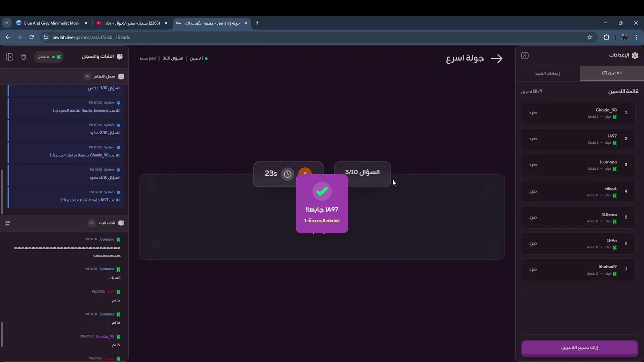Click Kick platform icon under IA97 player
The width and height of the screenshot is (644, 362).
614,143
